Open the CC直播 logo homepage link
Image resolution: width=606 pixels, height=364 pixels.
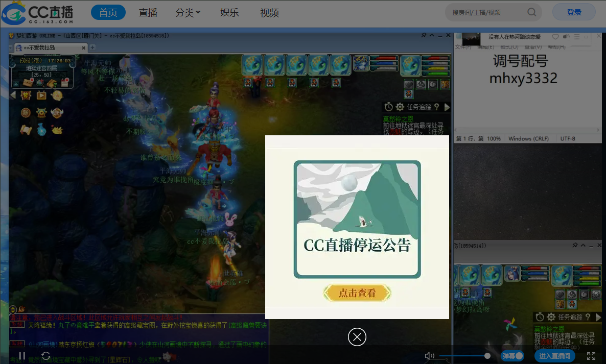37,13
